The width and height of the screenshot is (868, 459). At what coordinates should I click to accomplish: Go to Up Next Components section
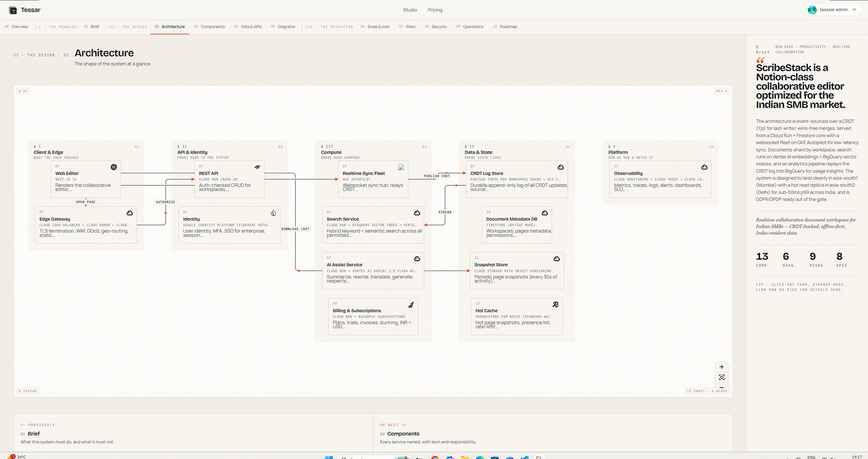click(553, 433)
